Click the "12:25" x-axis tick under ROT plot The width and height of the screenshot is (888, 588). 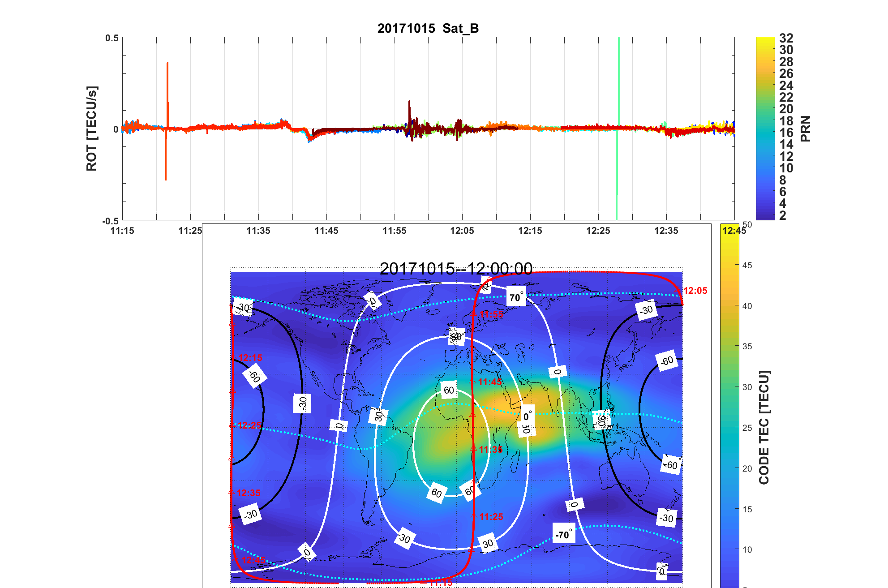tap(598, 231)
